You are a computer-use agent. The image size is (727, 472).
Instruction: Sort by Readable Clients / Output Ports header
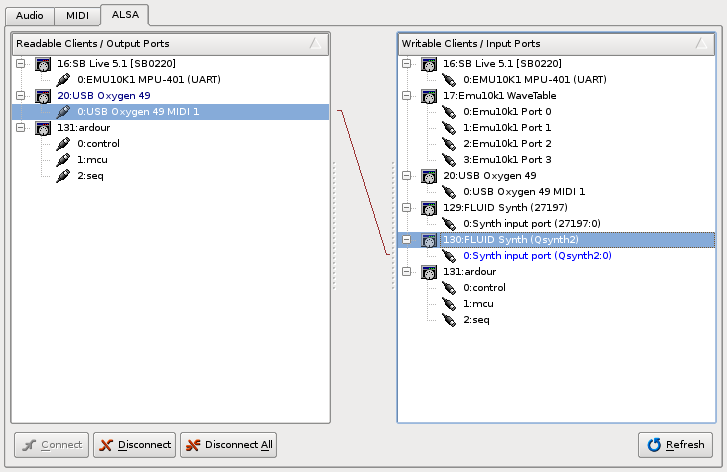coord(171,44)
